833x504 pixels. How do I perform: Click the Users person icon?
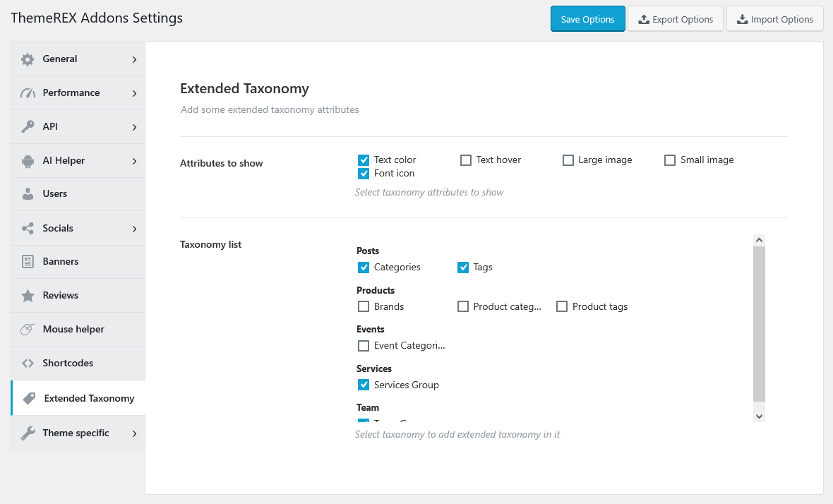click(28, 194)
